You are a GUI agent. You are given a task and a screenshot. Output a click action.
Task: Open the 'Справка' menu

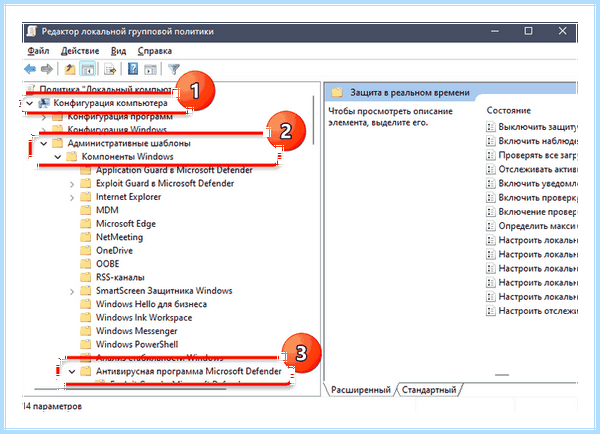coord(155,51)
